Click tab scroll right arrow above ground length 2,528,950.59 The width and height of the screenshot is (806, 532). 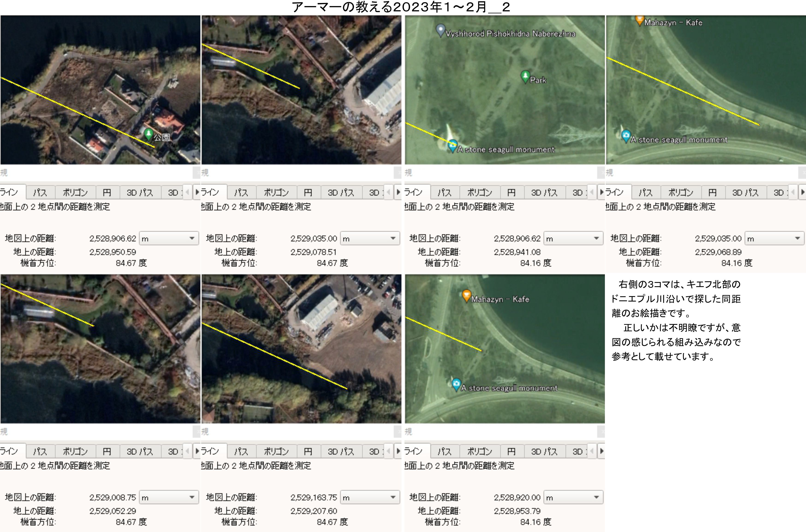click(196, 192)
